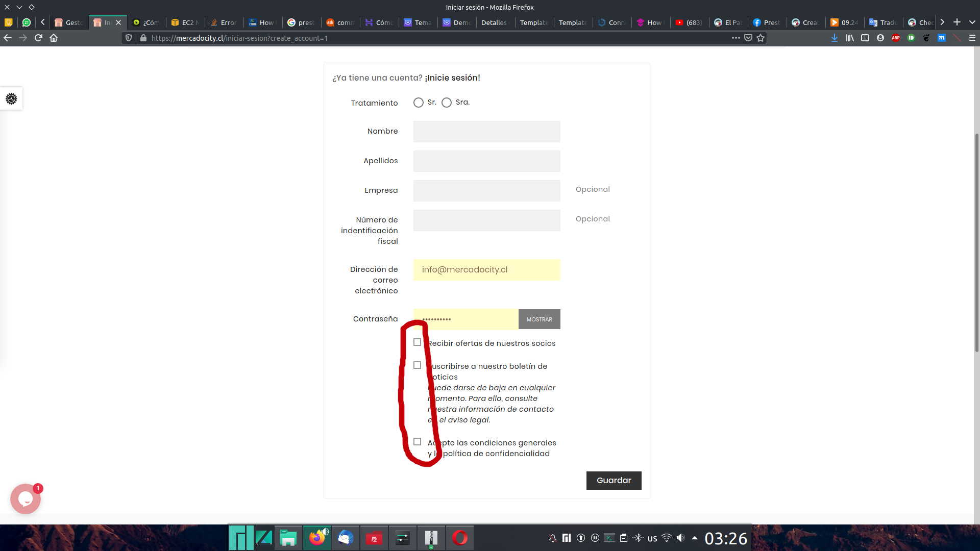Click the Guardar button
The image size is (980, 551).
614,481
